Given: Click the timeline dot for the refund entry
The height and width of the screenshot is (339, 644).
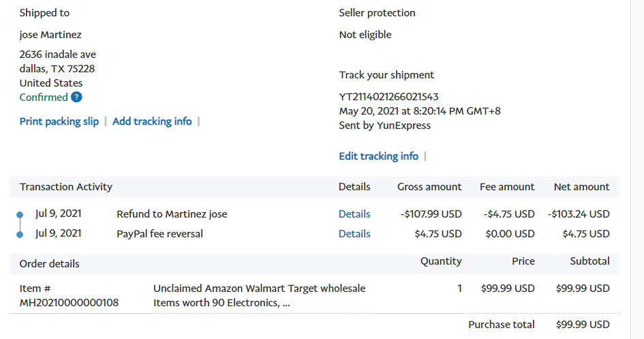Looking at the screenshot, I should (x=20, y=215).
